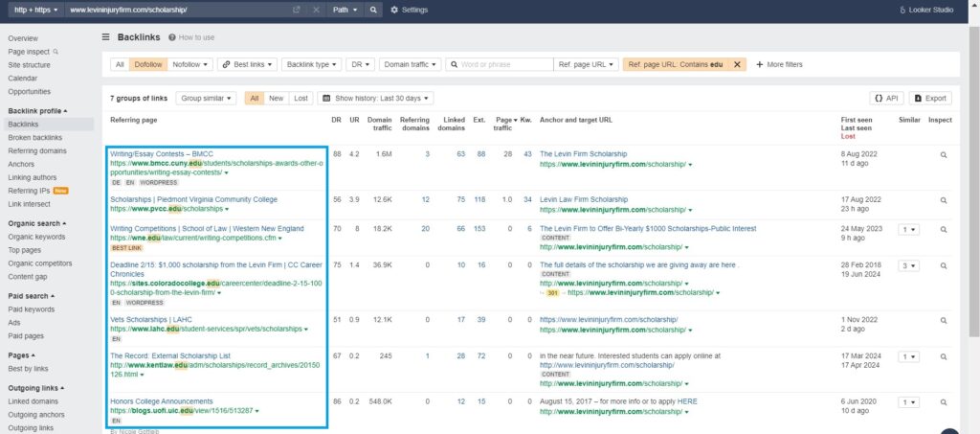Open The Levin Firm Scholarship anchor link
980x434 pixels.
point(583,154)
